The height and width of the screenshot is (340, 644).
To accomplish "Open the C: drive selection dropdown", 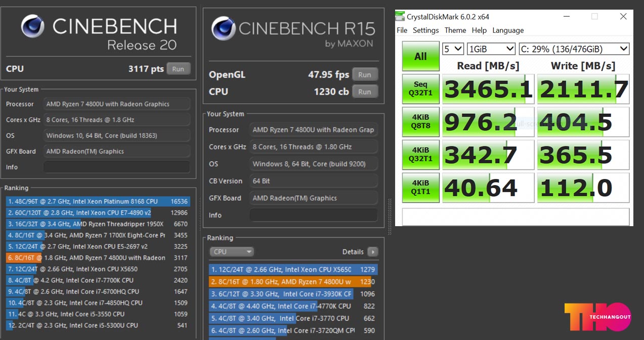I will (x=574, y=49).
